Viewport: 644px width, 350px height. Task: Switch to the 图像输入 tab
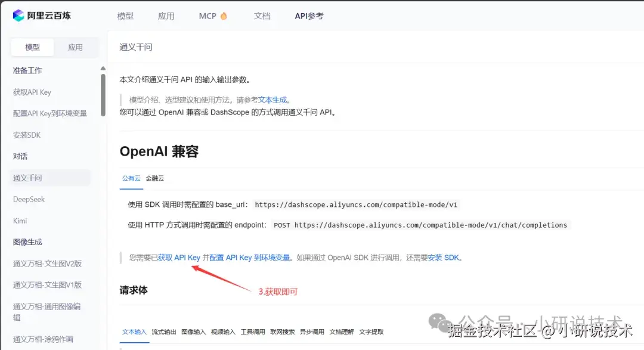point(193,332)
